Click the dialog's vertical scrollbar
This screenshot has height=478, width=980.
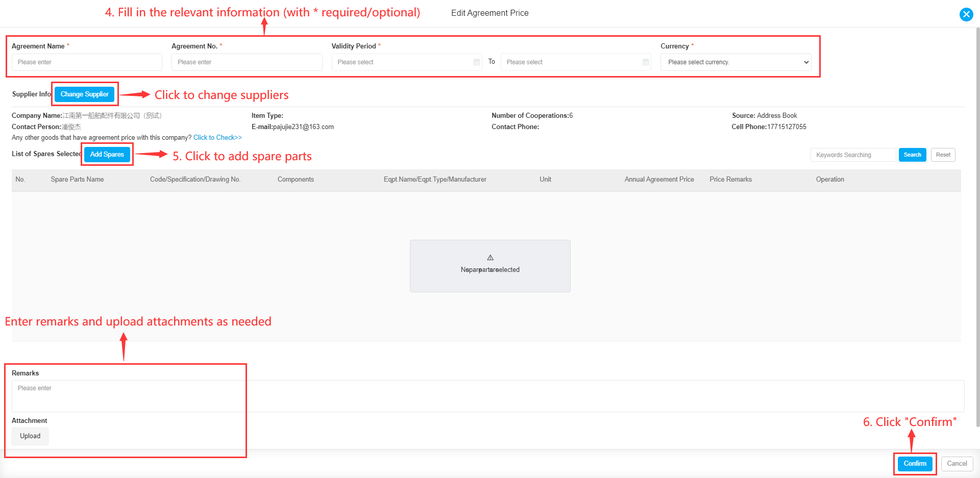tap(977, 227)
